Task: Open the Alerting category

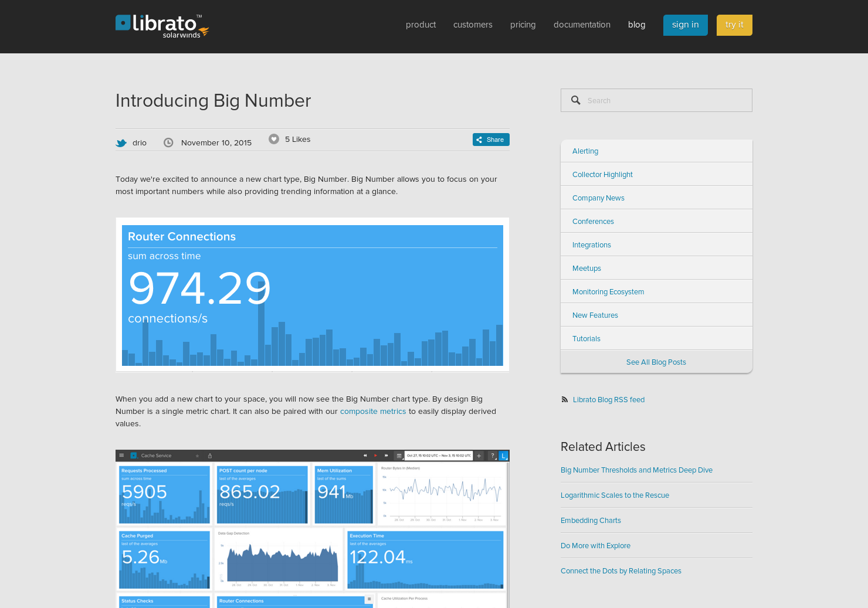Action: (x=656, y=151)
